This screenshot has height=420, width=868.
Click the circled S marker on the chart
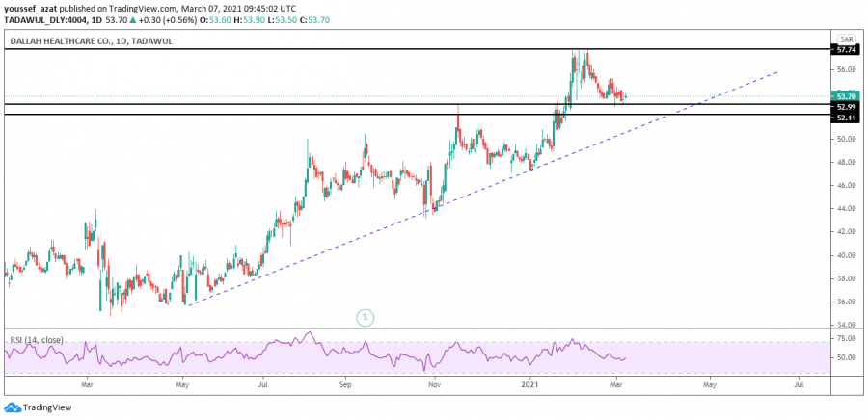click(x=365, y=316)
